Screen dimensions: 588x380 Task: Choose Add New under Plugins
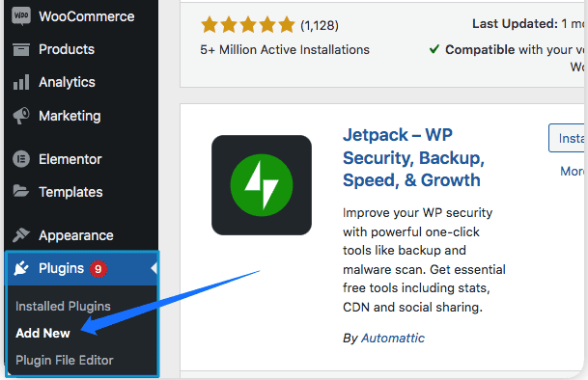pyautogui.click(x=42, y=333)
